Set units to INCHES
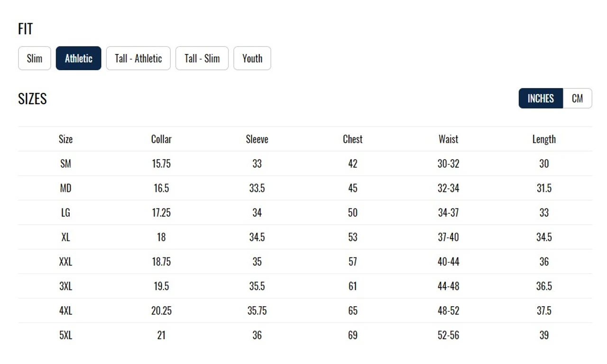Image resolution: width=607 pixels, height=364 pixels. click(541, 98)
